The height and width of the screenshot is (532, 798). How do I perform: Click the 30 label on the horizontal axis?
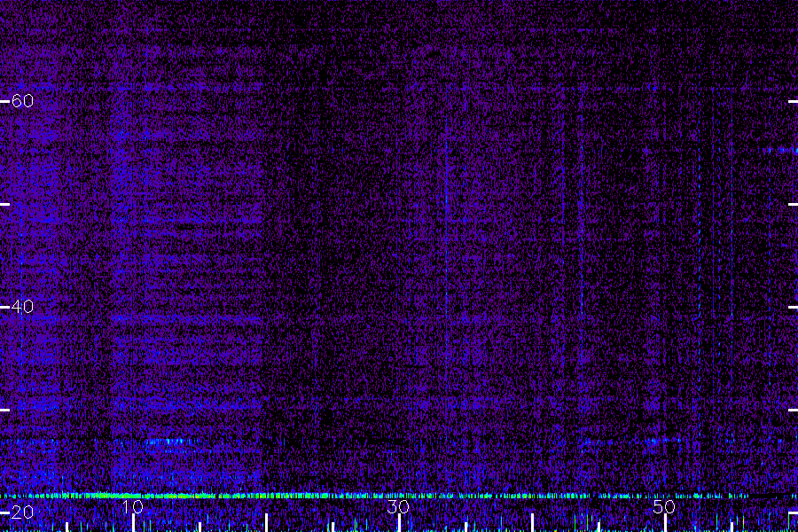[398, 506]
